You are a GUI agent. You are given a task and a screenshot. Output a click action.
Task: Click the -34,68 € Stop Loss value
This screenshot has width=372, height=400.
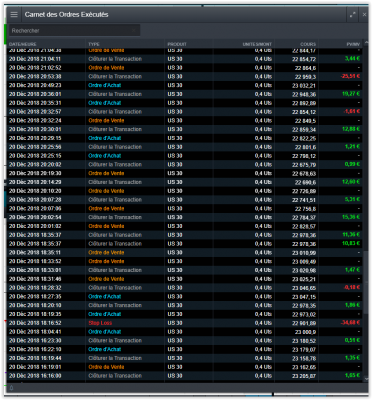350,323
